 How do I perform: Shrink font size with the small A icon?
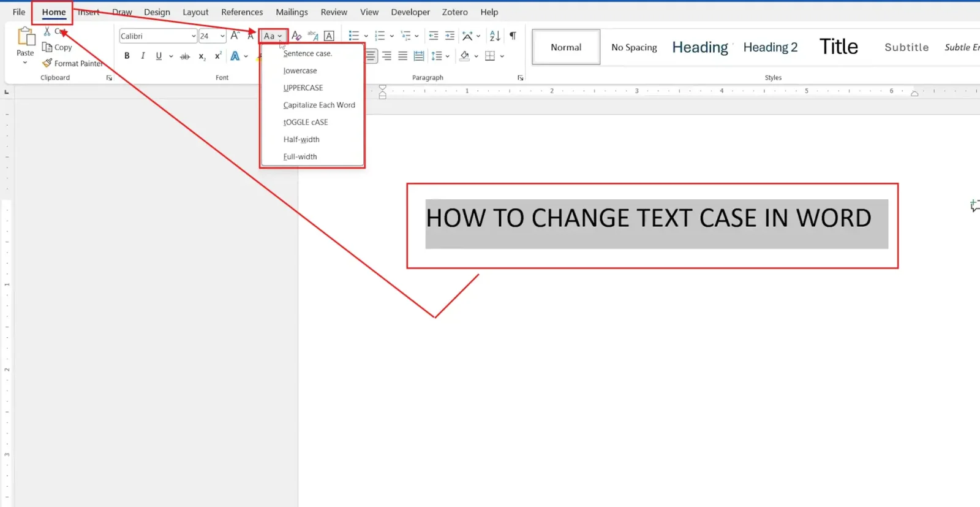pos(250,36)
